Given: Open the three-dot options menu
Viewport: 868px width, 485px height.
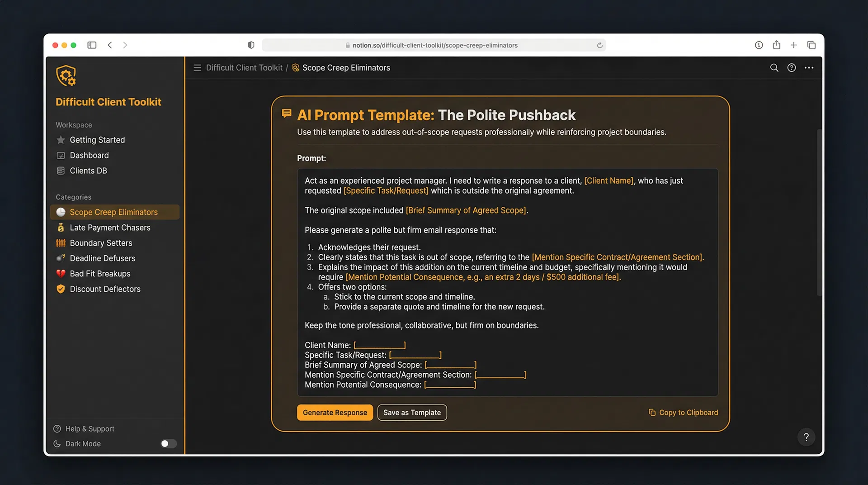Looking at the screenshot, I should click(809, 67).
